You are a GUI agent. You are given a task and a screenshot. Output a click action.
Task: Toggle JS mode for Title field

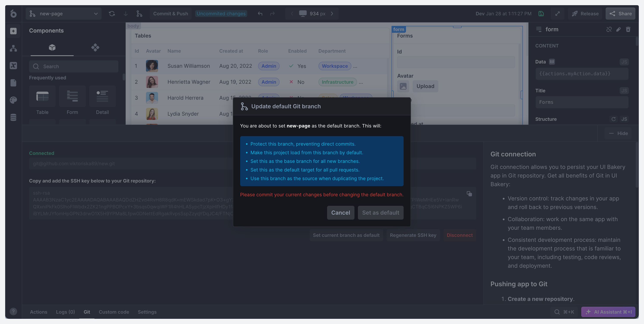[x=624, y=91]
